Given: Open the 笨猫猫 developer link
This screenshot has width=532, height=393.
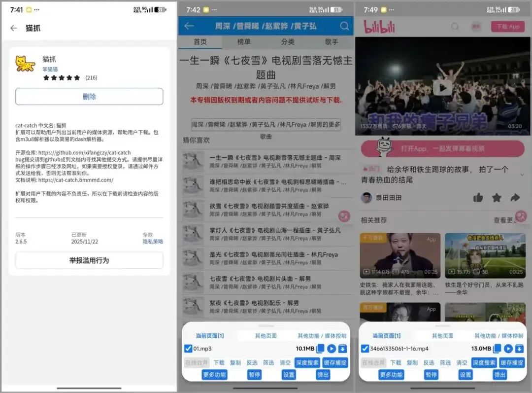Looking at the screenshot, I should [50, 70].
